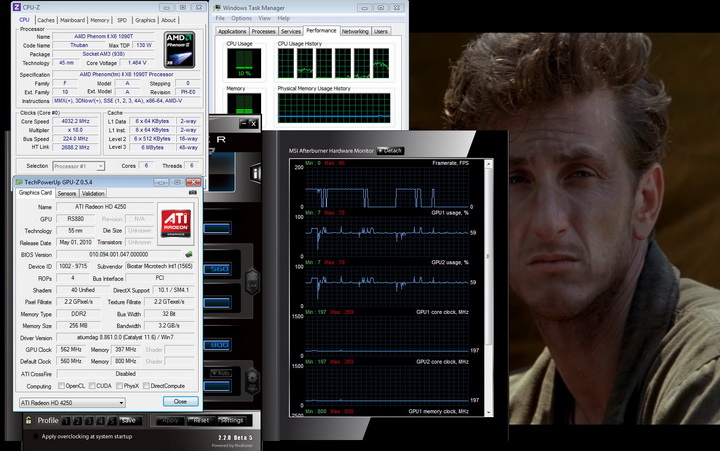Open Task Manager Users tab
This screenshot has height=451, width=720.
tap(381, 31)
